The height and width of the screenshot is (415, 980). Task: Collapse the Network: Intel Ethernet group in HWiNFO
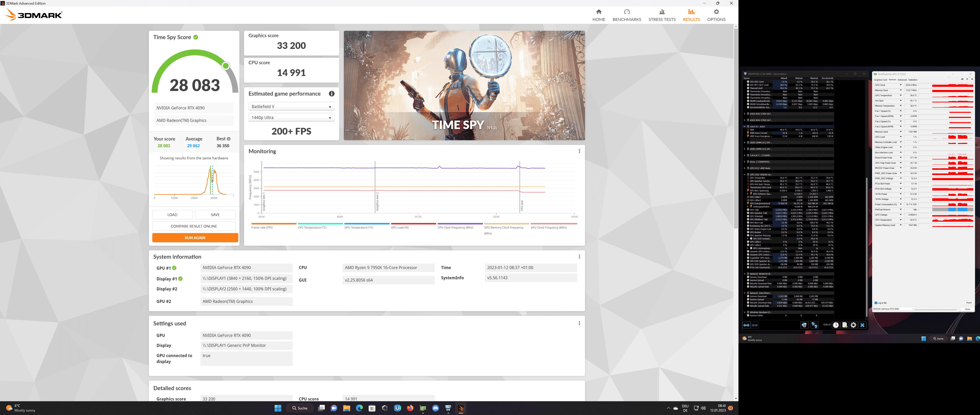tap(744, 293)
